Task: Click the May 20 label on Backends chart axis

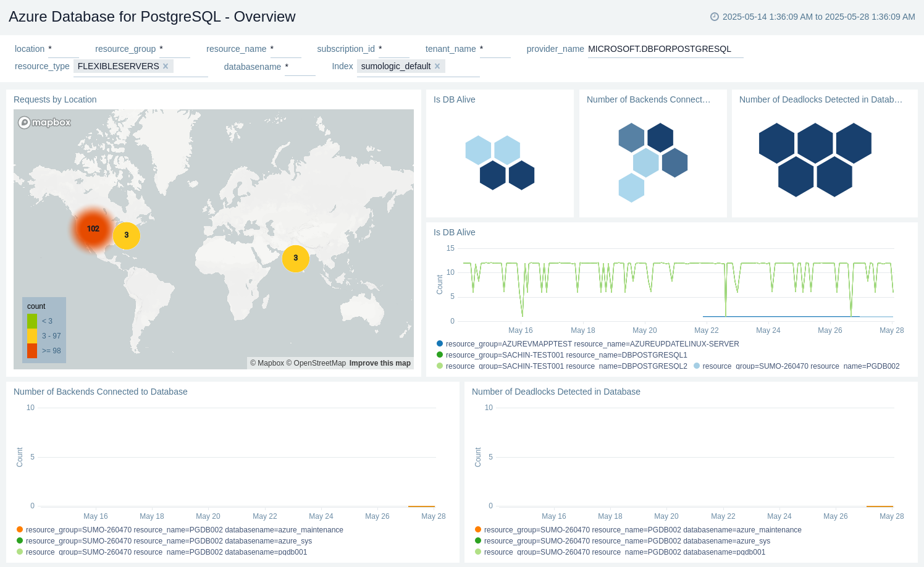Action: point(208,516)
